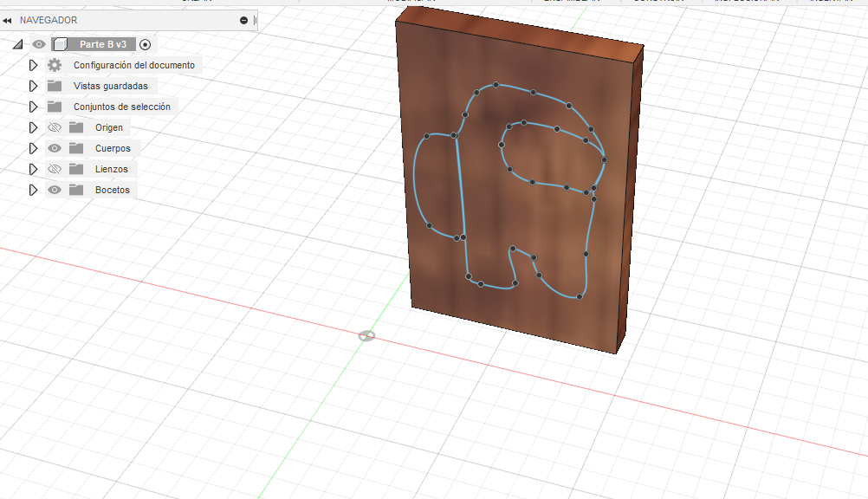Collapse the Parte B v3 root node

[17, 44]
